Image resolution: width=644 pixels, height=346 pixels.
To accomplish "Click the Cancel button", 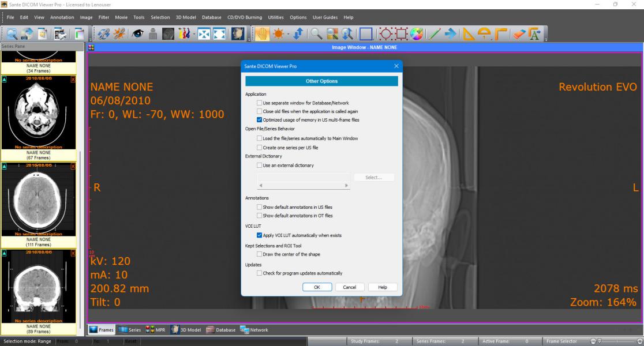I will click(x=350, y=287).
